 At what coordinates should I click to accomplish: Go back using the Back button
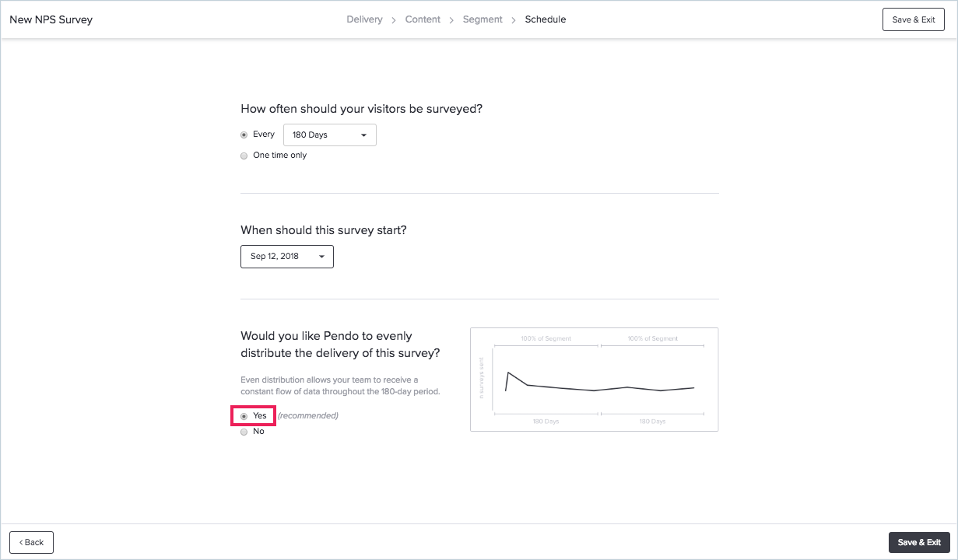point(31,542)
